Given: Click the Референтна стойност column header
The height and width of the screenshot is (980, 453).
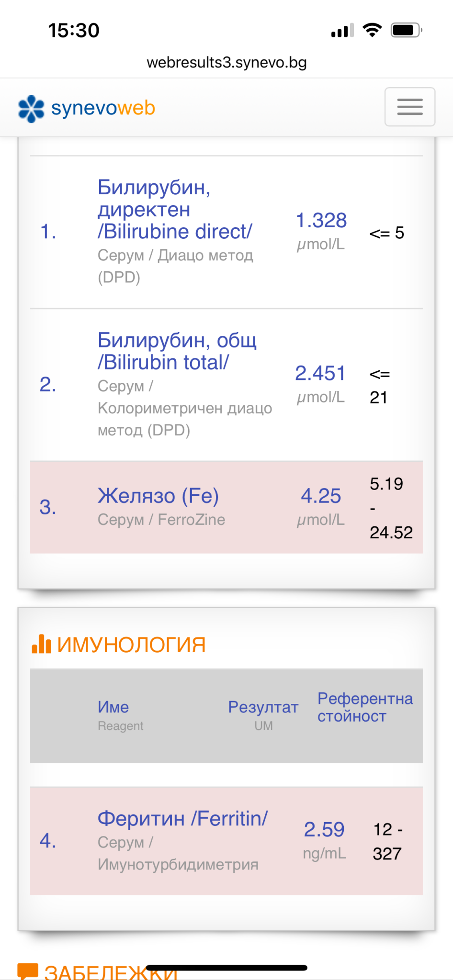Looking at the screenshot, I should 364,707.
